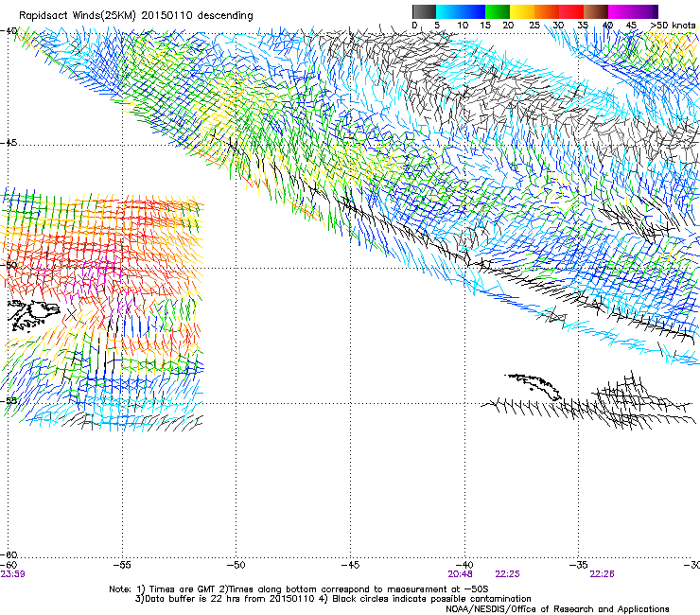Screen dimensions: 700x615
Task: Pick the orange 25-30 knots legend segment
Action: [547, 11]
